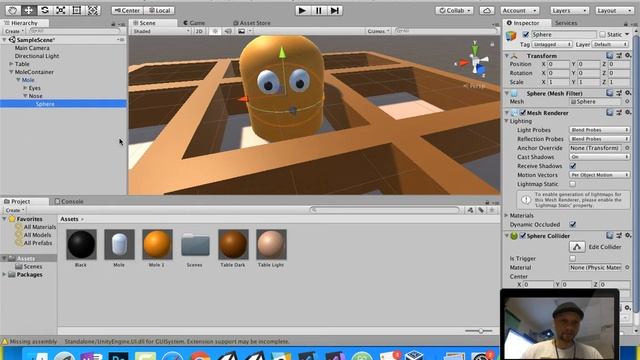
Task: Open the Account dropdown button
Action: pyautogui.click(x=520, y=10)
